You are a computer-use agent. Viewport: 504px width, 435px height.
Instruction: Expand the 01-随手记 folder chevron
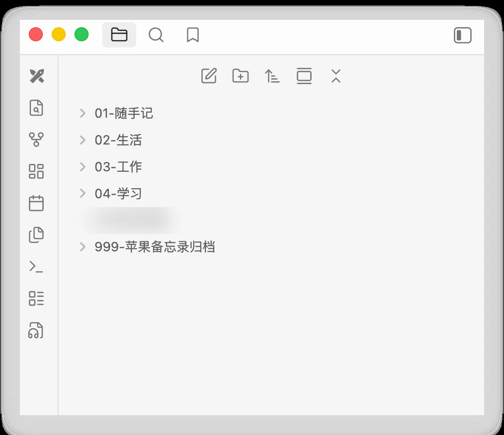point(83,113)
